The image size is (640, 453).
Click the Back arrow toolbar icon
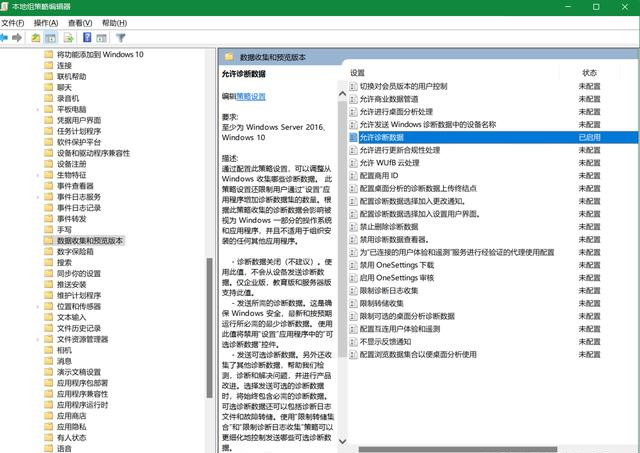[6, 38]
